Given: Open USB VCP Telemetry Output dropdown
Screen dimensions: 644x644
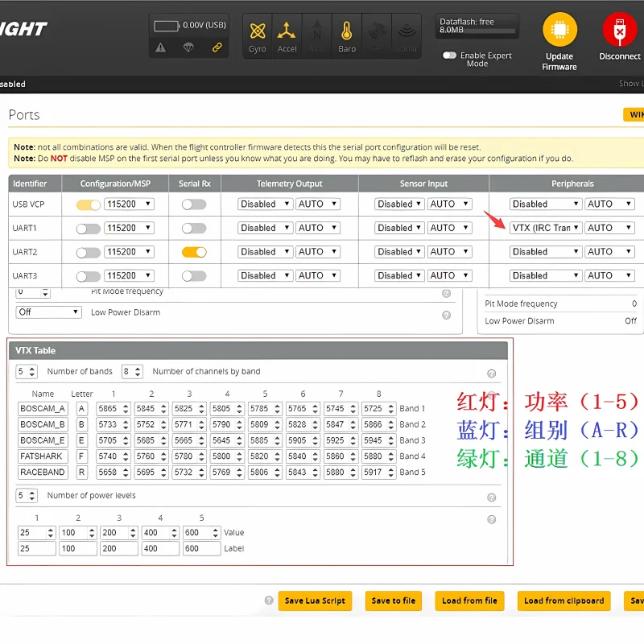Looking at the screenshot, I should pyautogui.click(x=266, y=204).
